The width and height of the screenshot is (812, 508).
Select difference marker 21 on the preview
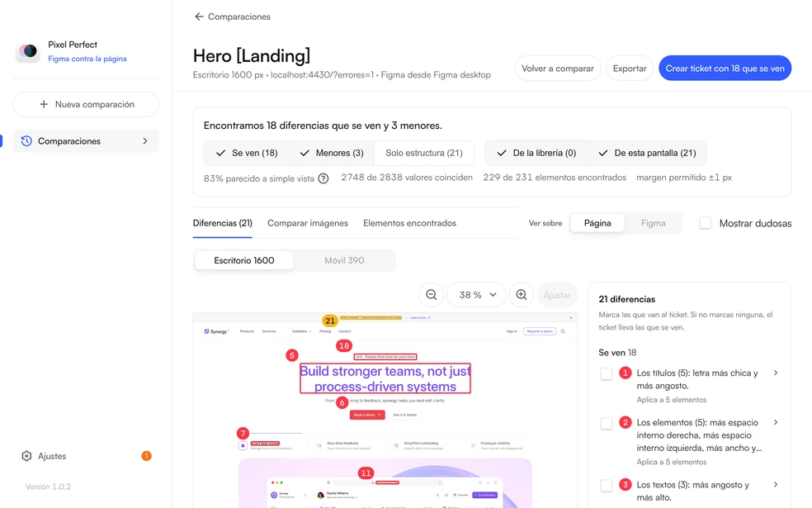click(330, 320)
